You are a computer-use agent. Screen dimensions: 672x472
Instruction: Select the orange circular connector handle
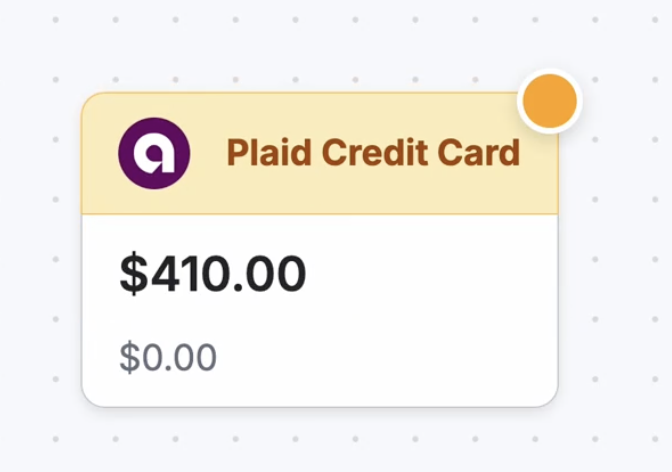[550, 101]
